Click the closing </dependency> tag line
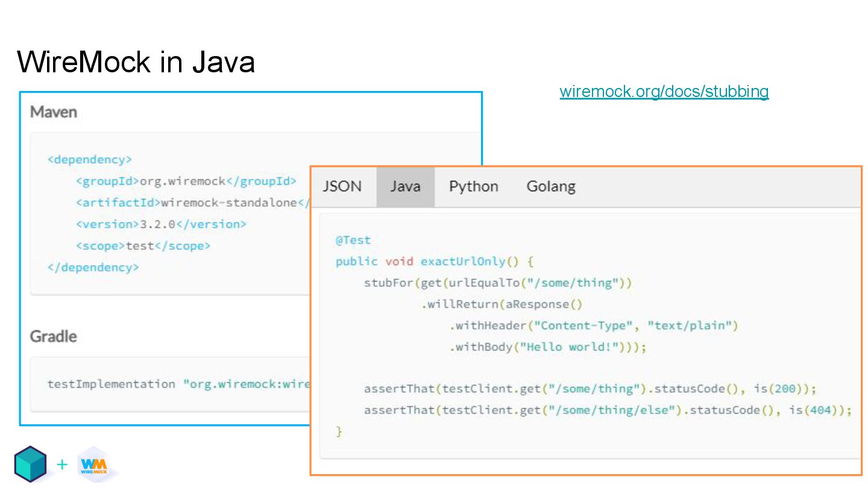Viewport: 868px width, 488px height. [93, 267]
